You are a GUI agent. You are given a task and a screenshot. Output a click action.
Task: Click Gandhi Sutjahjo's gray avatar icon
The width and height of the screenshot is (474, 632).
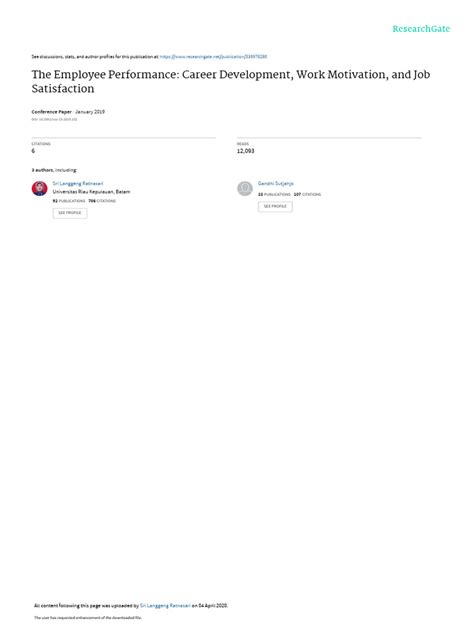(245, 188)
